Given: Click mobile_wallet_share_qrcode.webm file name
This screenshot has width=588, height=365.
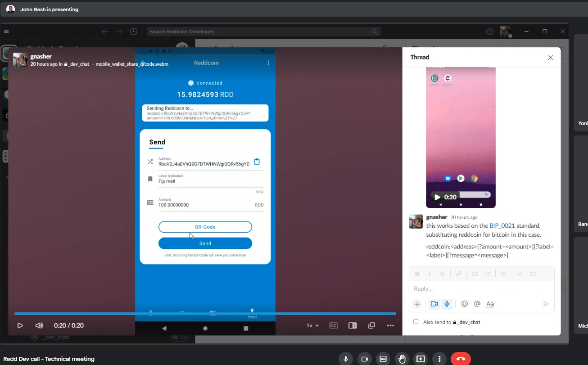Looking at the screenshot, I should (x=132, y=64).
